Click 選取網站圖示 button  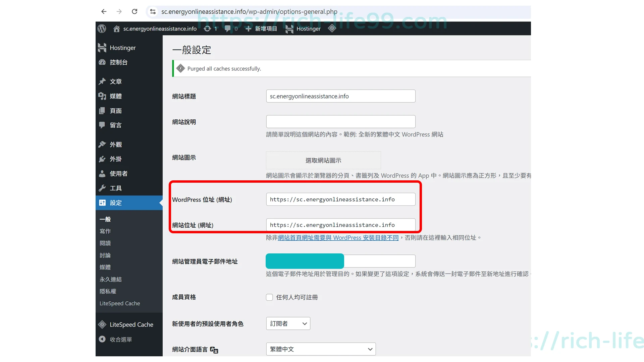[x=323, y=160]
